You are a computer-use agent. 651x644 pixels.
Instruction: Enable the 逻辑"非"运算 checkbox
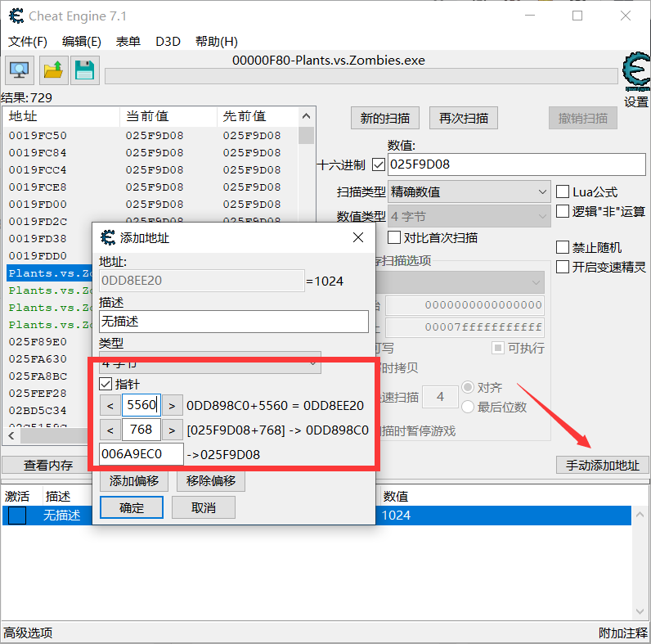(x=562, y=211)
